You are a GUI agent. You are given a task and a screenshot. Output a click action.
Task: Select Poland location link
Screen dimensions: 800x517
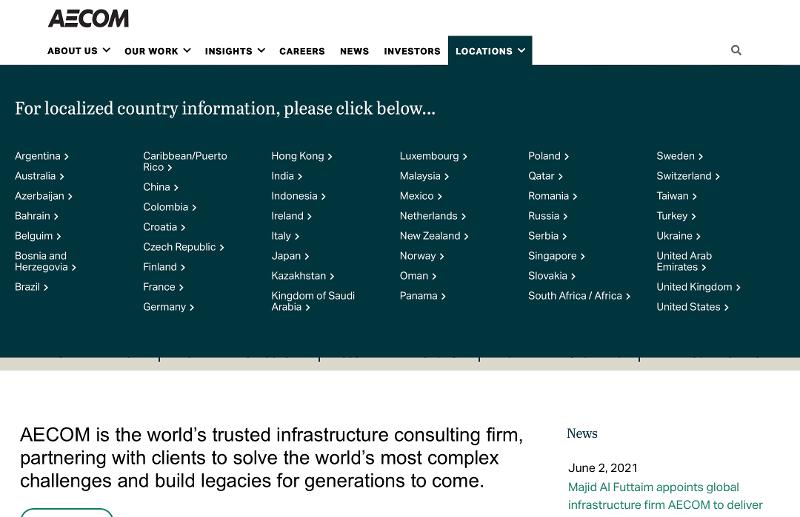(548, 156)
